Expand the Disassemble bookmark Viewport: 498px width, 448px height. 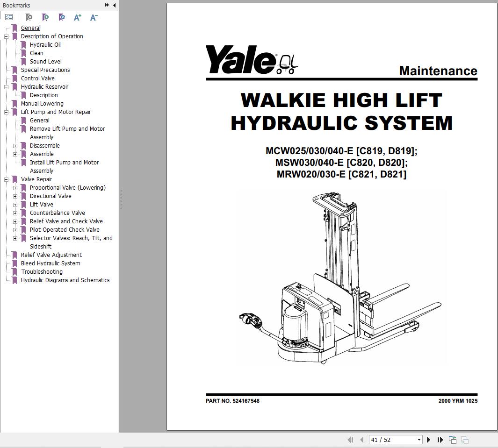pos(15,146)
